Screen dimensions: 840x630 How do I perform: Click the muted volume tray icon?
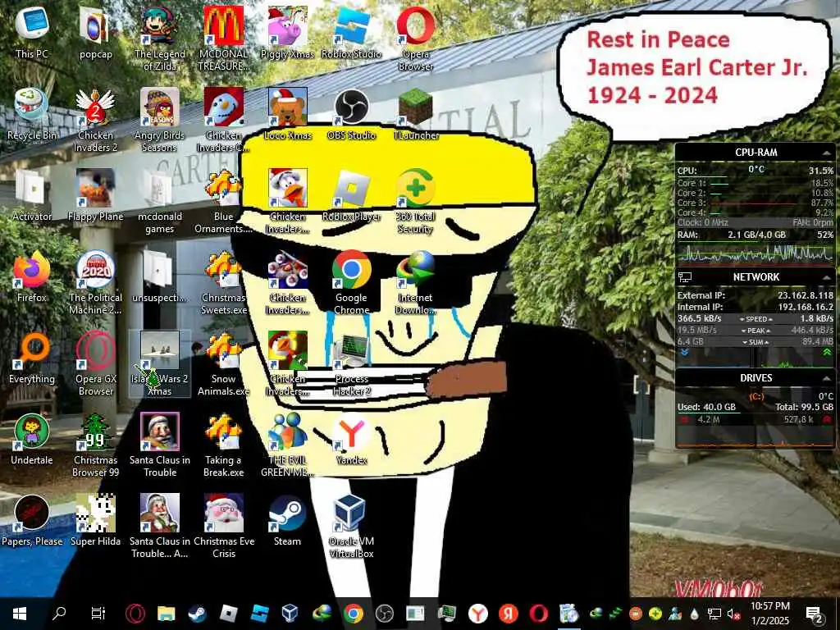(x=733, y=614)
